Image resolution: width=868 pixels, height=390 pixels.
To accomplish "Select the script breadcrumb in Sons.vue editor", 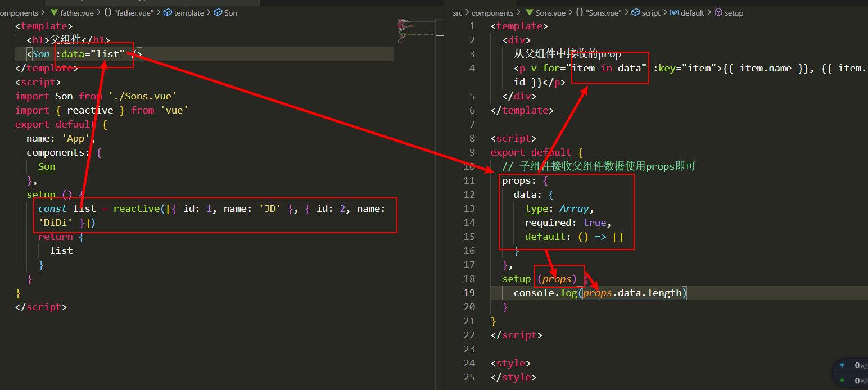I will point(651,12).
